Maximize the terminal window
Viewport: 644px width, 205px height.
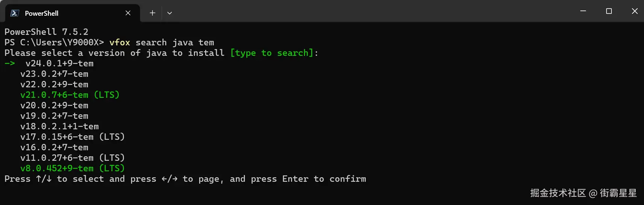click(609, 11)
